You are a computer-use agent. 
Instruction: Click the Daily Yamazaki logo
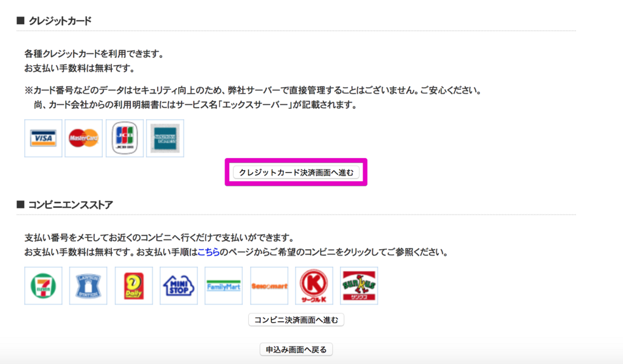(x=134, y=286)
